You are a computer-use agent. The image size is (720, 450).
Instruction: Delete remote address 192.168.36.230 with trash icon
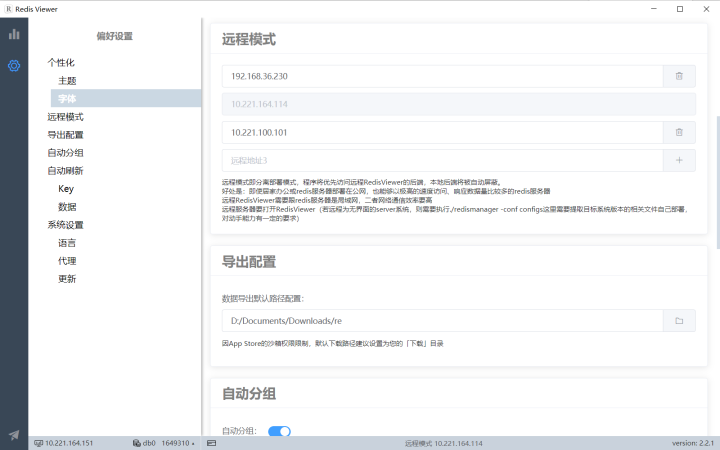(679, 76)
